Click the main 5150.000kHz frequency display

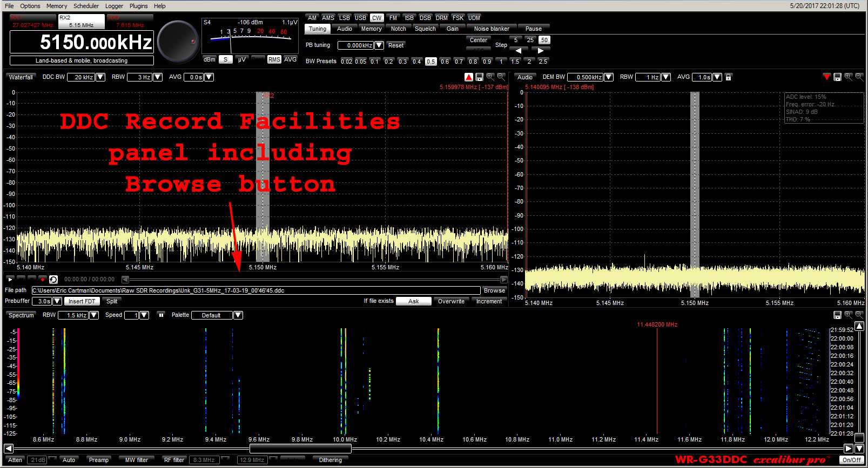(82, 42)
